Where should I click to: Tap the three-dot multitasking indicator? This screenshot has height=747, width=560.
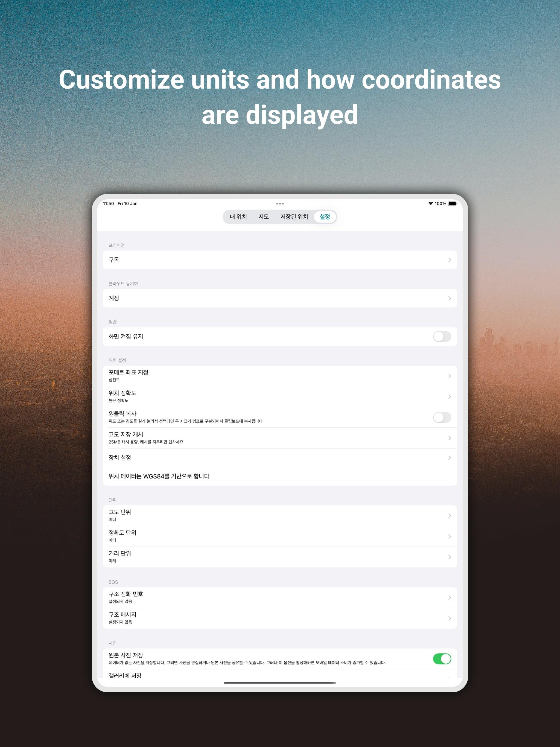point(280,204)
